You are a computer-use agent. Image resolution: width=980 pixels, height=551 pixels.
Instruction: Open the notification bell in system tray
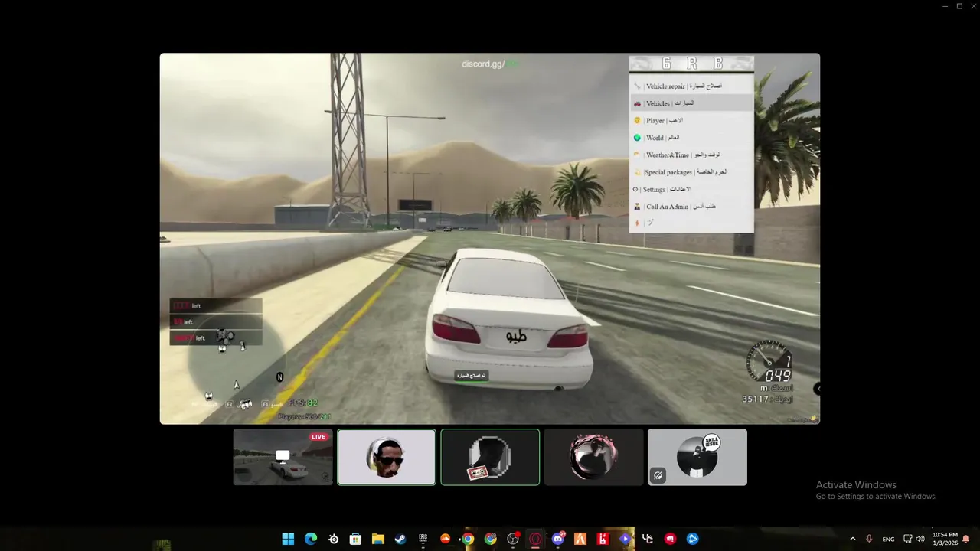pyautogui.click(x=966, y=539)
